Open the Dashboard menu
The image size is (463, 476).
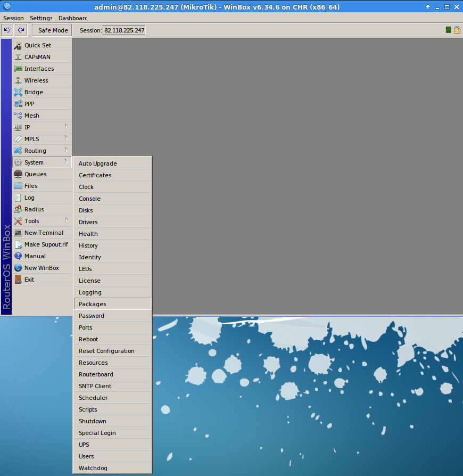click(x=72, y=18)
